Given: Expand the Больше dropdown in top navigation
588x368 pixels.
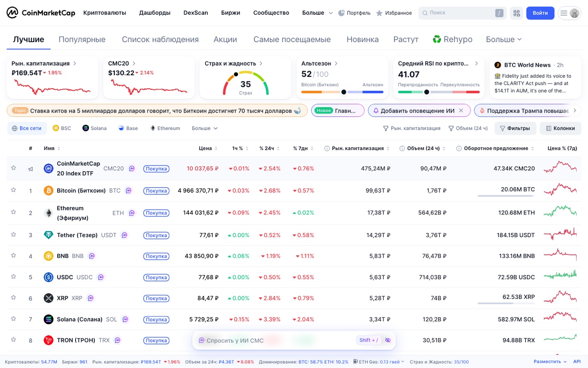Looking at the screenshot, I should pyautogui.click(x=318, y=13).
